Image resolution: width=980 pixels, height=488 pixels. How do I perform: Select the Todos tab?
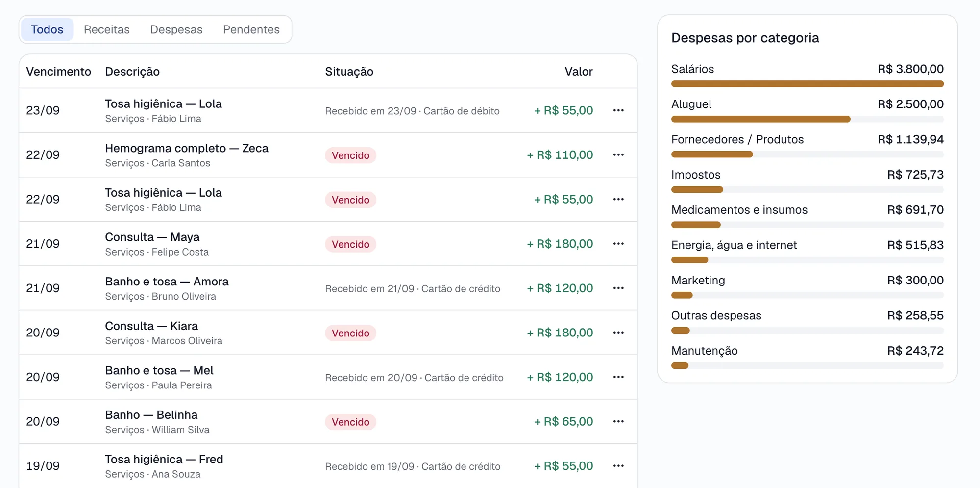click(47, 29)
